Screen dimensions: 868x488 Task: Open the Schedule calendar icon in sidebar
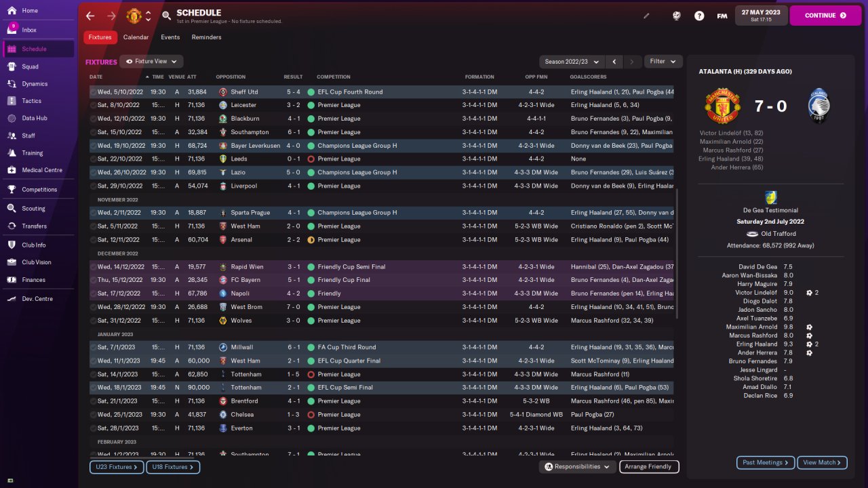click(12, 49)
